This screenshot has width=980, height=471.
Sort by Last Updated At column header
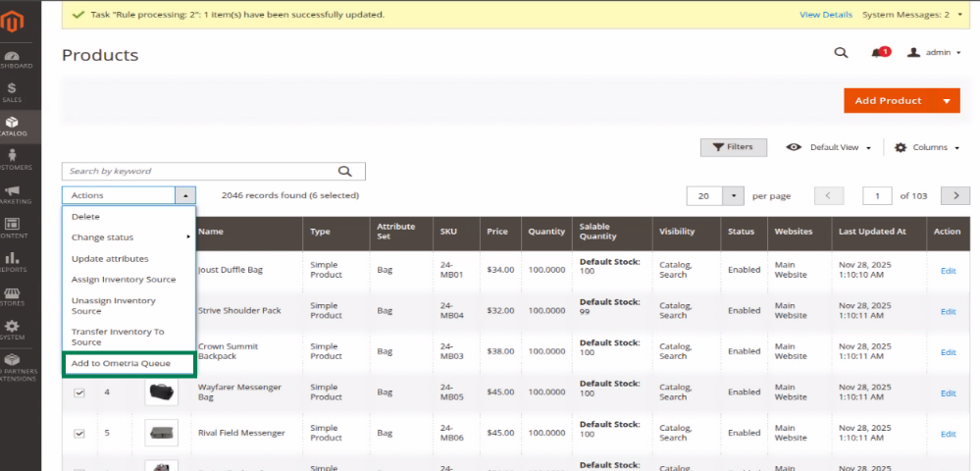tap(879, 232)
